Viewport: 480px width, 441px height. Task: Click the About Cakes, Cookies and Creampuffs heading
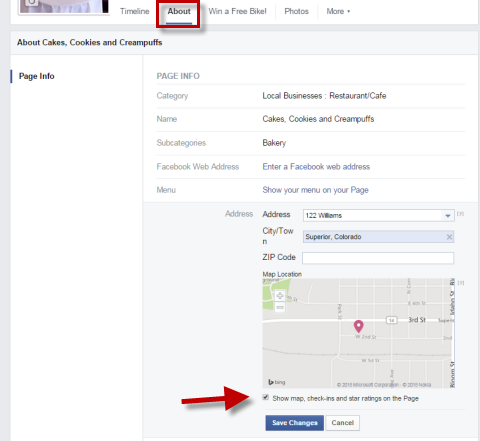[x=90, y=43]
